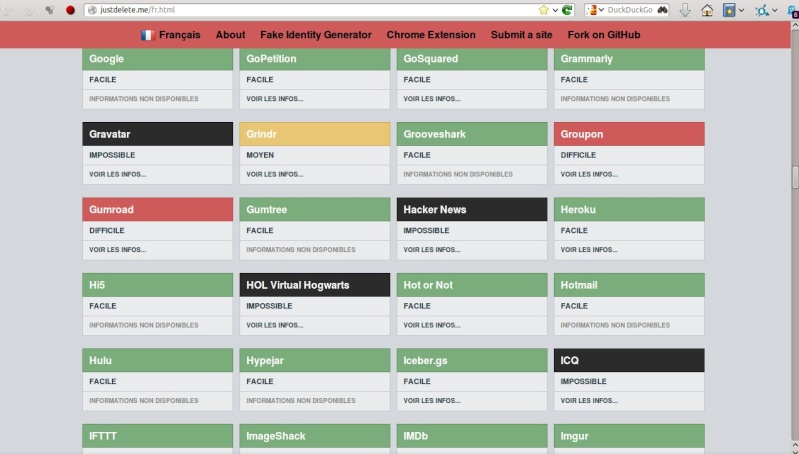Open the Hi5 card header
Screen dimensions: 799x454
pyautogui.click(x=157, y=285)
